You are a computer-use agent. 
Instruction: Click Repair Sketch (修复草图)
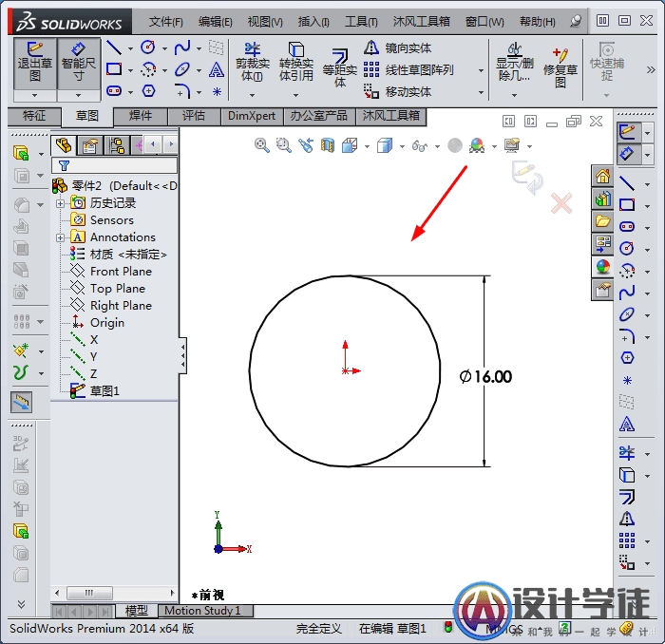[x=560, y=67]
